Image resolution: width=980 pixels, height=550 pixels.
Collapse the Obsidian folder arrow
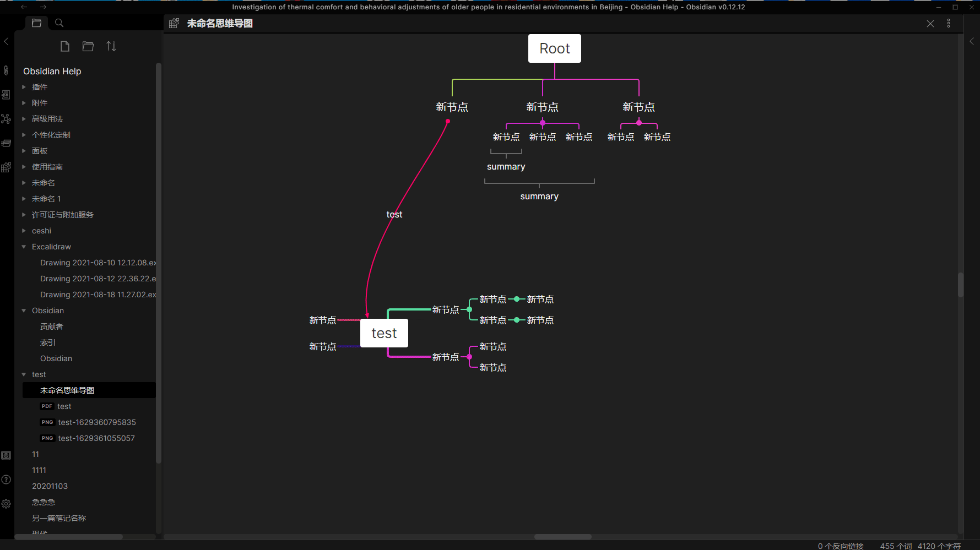click(24, 311)
